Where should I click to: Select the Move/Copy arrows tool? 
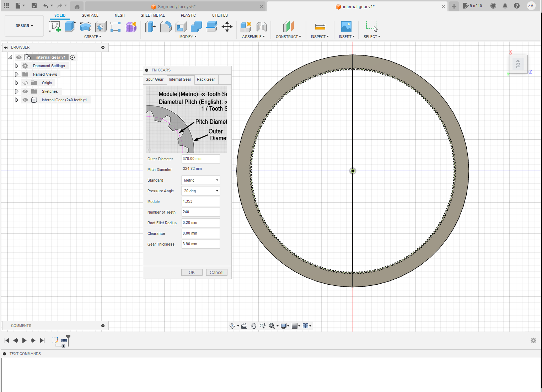(227, 27)
